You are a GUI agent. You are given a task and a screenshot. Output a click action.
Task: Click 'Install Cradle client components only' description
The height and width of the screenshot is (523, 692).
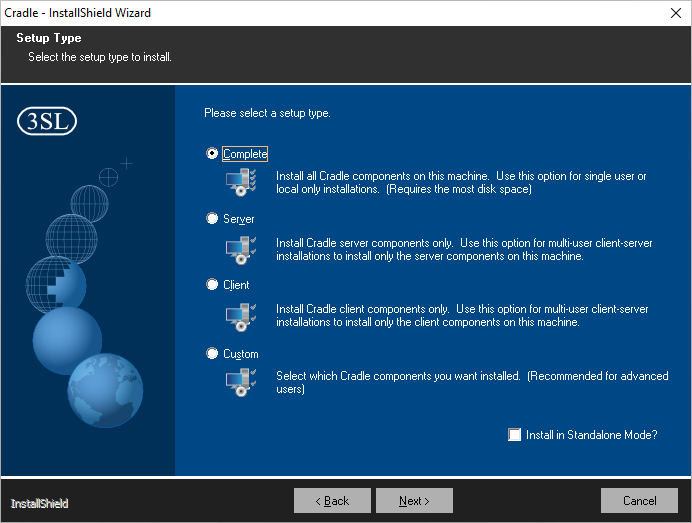463,316
